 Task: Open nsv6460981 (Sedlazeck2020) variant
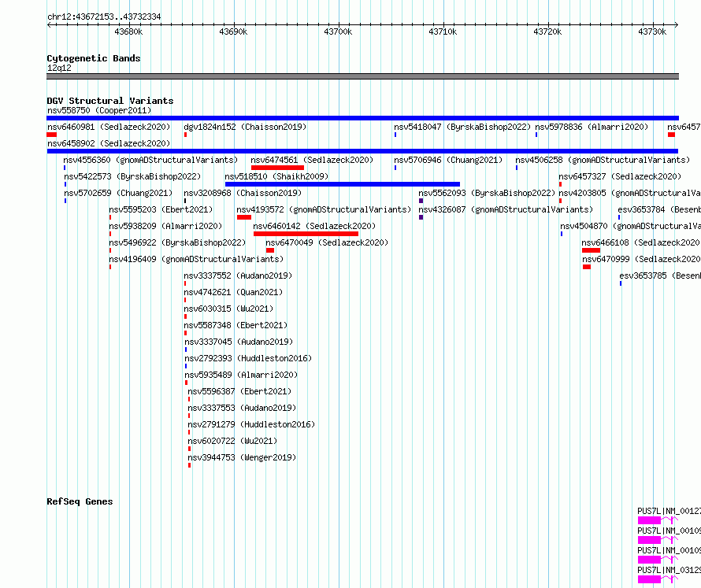coord(109,127)
